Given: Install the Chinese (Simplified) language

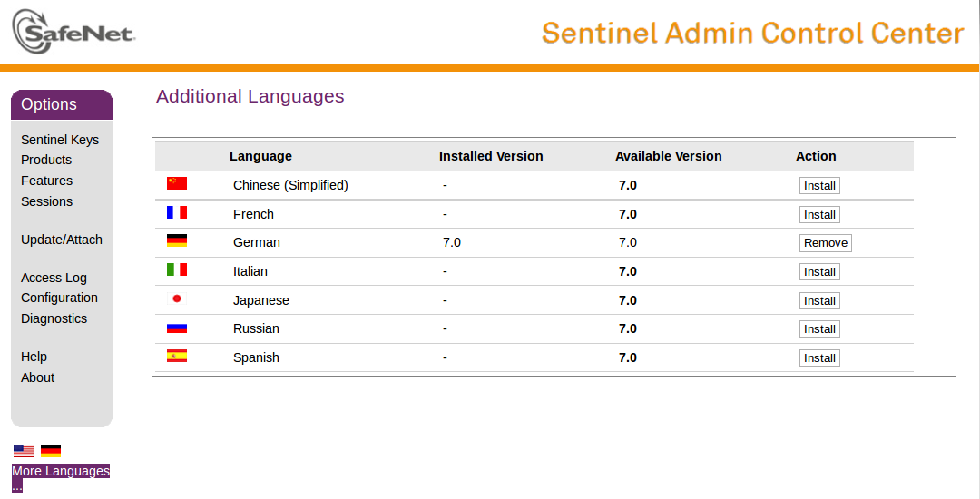Looking at the screenshot, I should click(819, 185).
